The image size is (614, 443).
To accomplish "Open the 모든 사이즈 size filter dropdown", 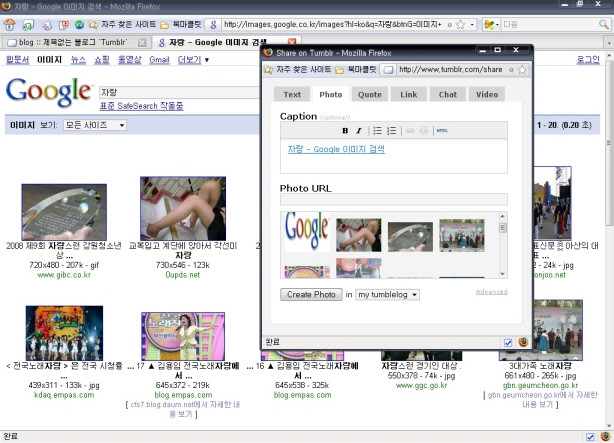I will point(95,125).
